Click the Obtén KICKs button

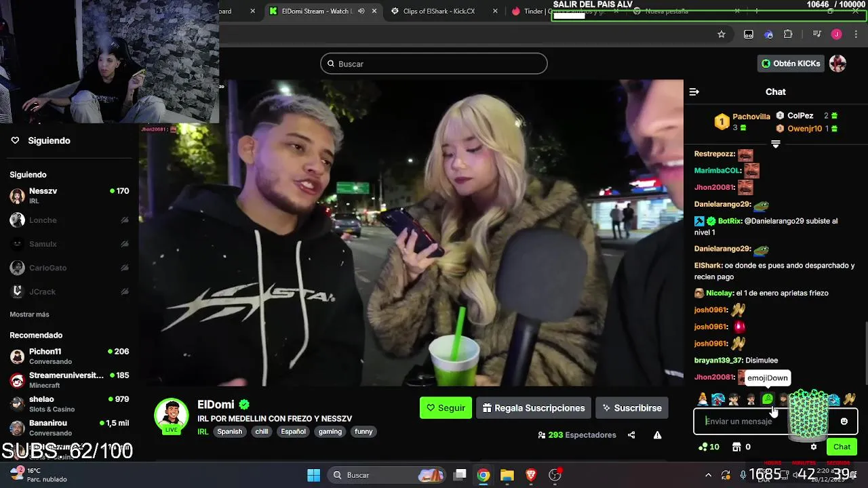tap(791, 64)
